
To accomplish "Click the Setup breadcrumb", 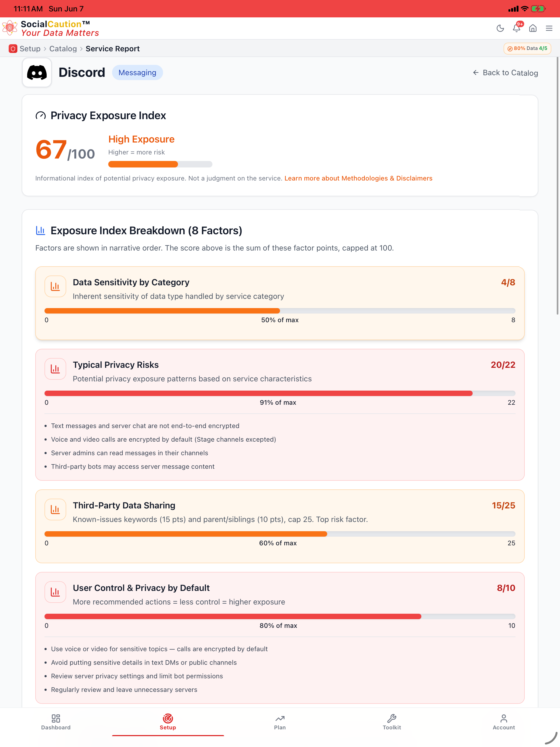I will [x=30, y=49].
